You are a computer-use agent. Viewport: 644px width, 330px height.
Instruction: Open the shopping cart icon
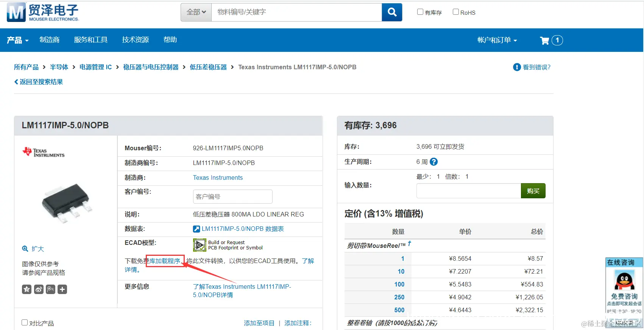544,40
